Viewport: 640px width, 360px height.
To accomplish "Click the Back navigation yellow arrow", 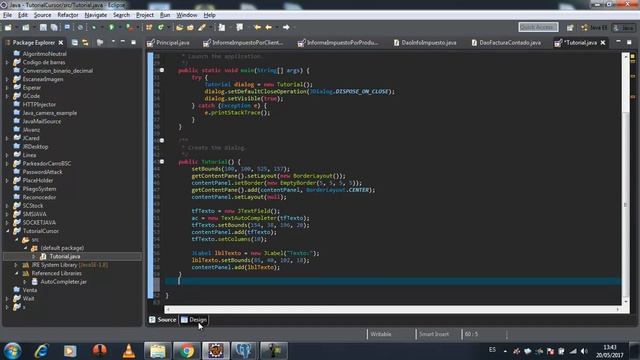I will click(x=268, y=27).
